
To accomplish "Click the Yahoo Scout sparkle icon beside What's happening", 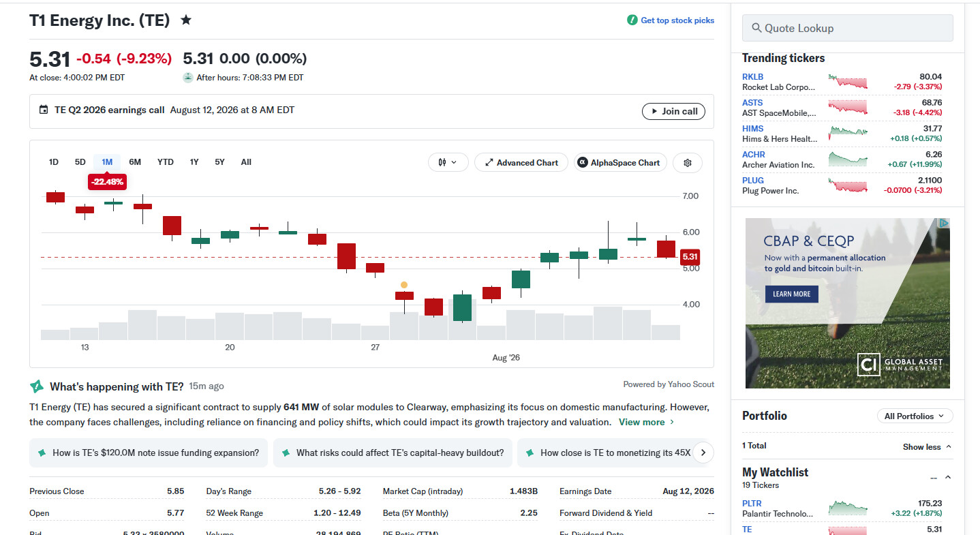I will coord(37,386).
